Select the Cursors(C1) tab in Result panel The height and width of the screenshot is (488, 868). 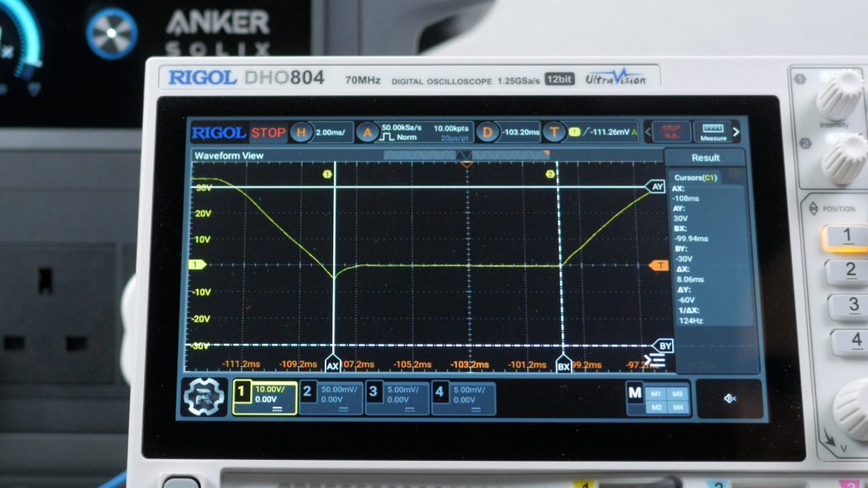click(x=696, y=178)
